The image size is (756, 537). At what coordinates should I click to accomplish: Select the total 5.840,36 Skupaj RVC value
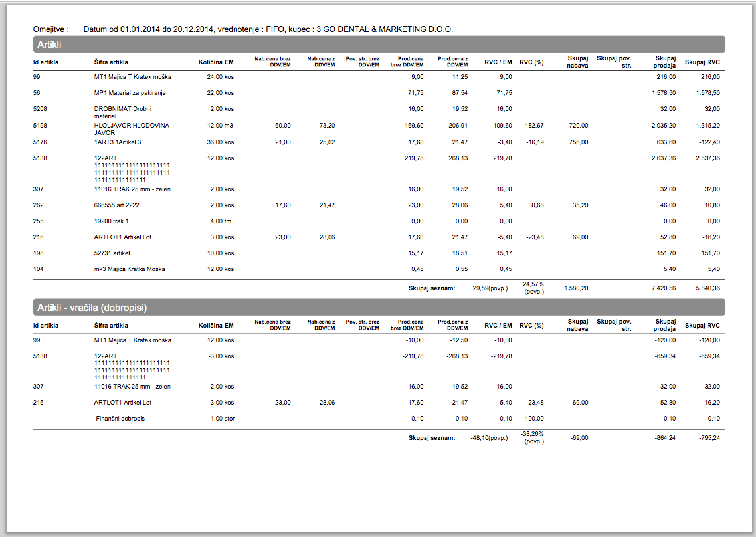[708, 288]
